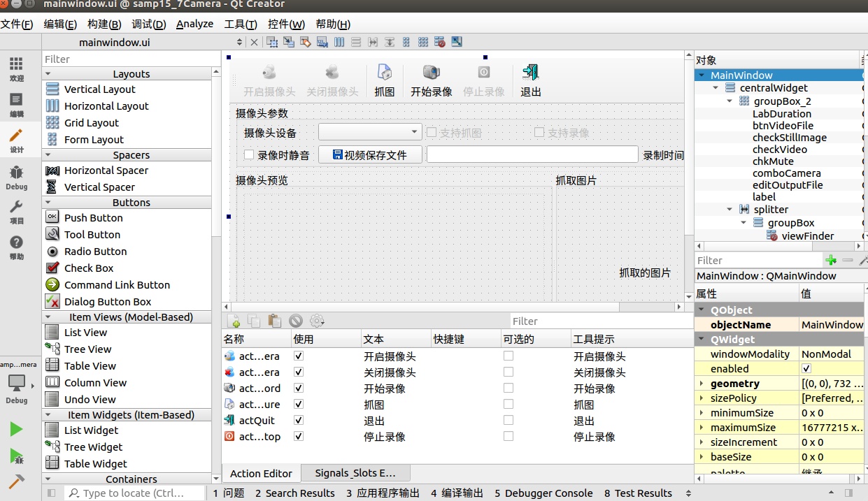This screenshot has height=501, width=868.
Task: Apply Lay Out in a Grid icon
Action: click(423, 42)
